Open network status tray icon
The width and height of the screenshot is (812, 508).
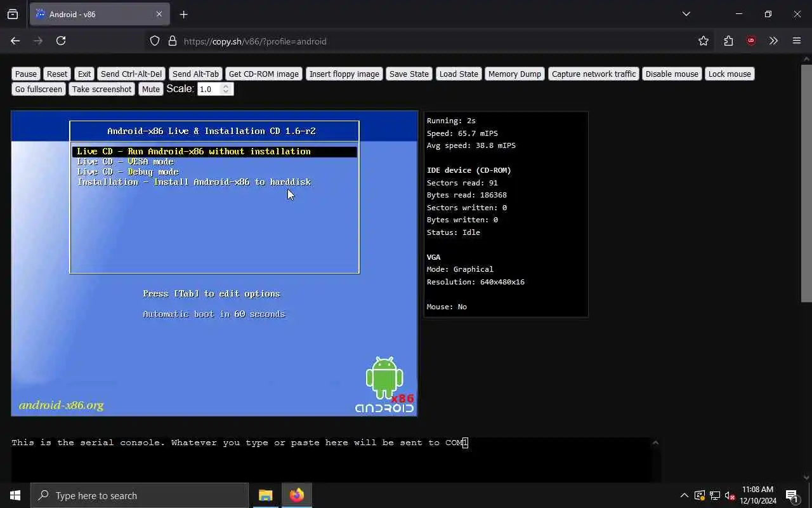[x=714, y=495]
